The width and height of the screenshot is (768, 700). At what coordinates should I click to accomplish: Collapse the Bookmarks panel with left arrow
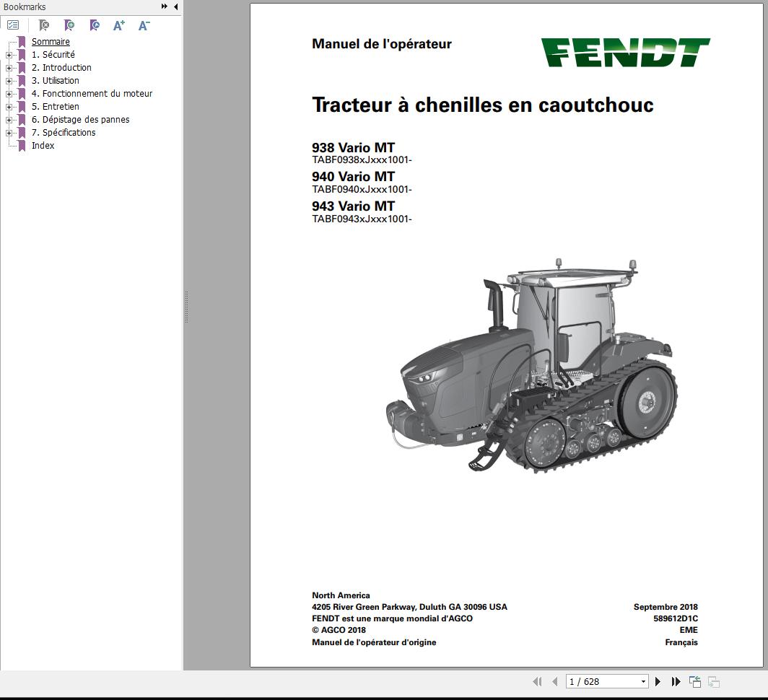(x=176, y=6)
